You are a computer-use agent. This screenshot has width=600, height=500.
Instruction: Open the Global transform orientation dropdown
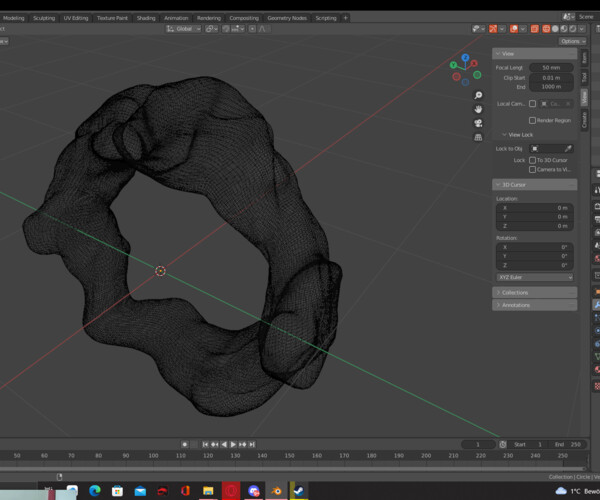(x=183, y=29)
